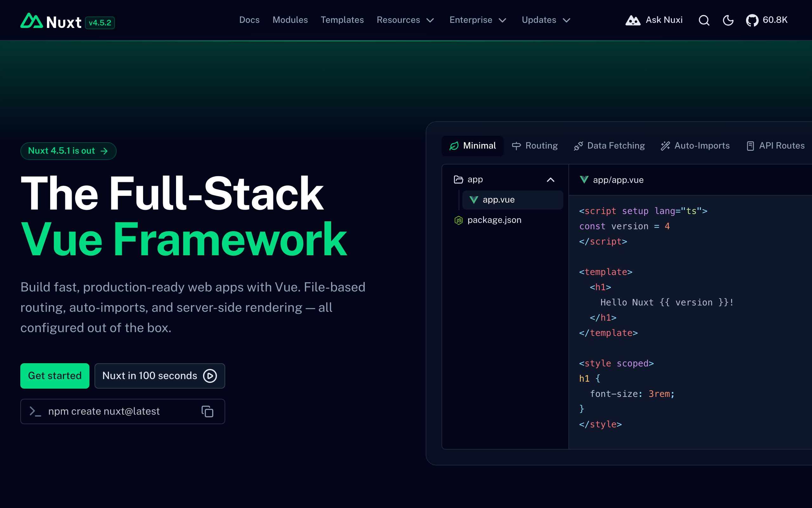Open Modules page in navigation
This screenshot has height=508, width=812.
[x=290, y=20]
